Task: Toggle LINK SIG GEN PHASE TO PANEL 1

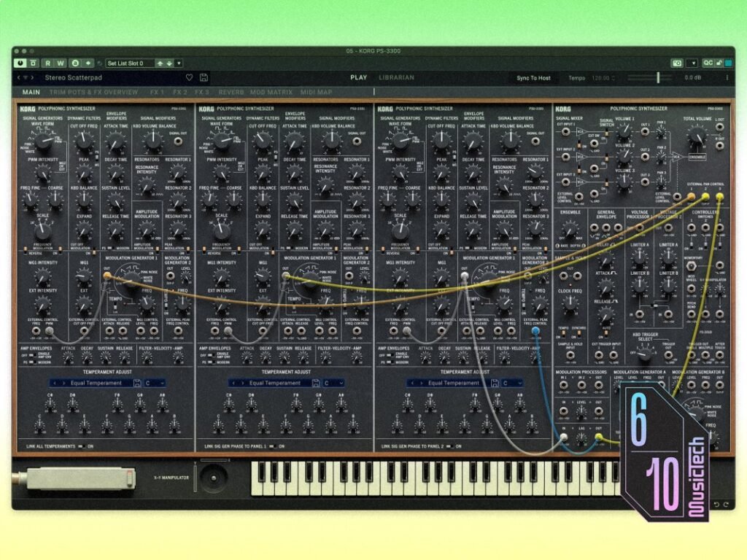Action: point(273,446)
